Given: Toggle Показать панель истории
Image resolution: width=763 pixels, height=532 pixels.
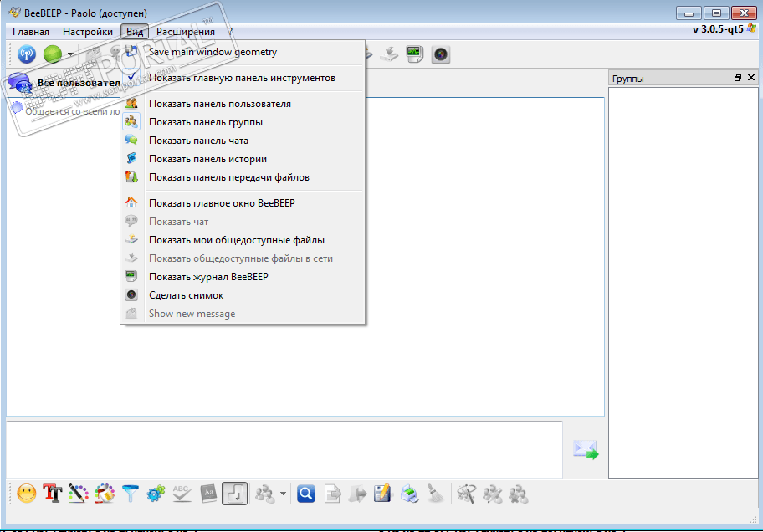Looking at the screenshot, I should [243, 159].
